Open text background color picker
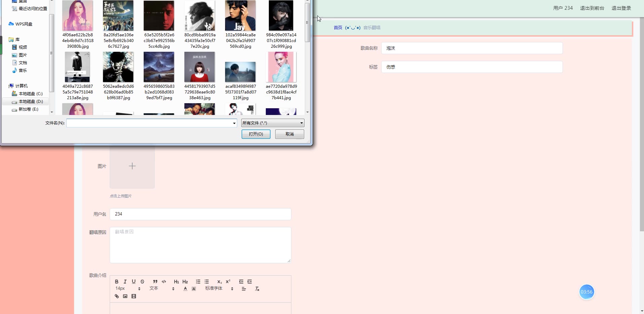The width and height of the screenshot is (644, 314). [x=194, y=289]
